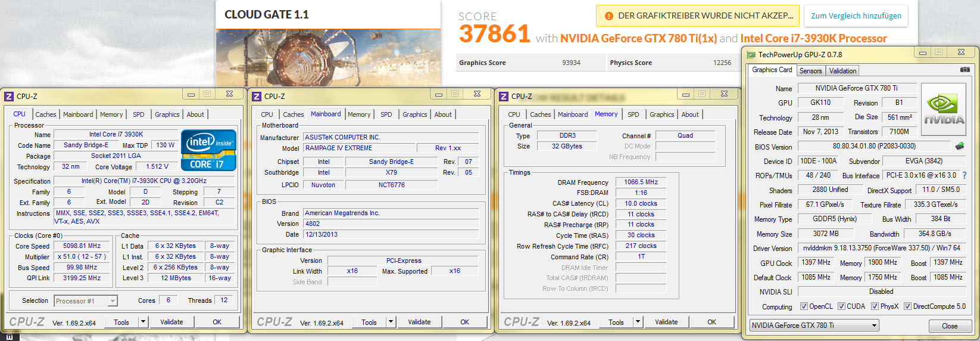The height and width of the screenshot is (341, 980).
Task: Switch to the Sensors tab in GPU-Z
Action: click(x=810, y=71)
